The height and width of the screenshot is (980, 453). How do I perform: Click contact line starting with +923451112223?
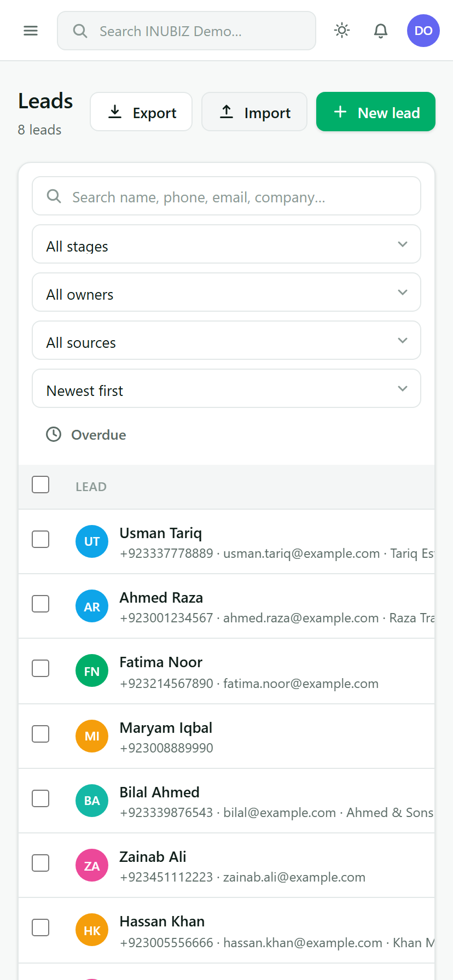[242, 877]
